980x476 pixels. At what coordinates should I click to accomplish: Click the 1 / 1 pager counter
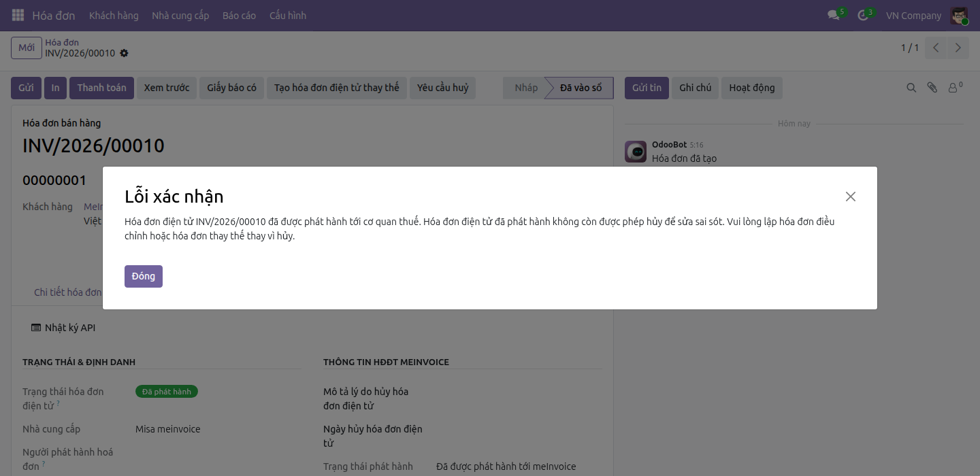click(910, 48)
